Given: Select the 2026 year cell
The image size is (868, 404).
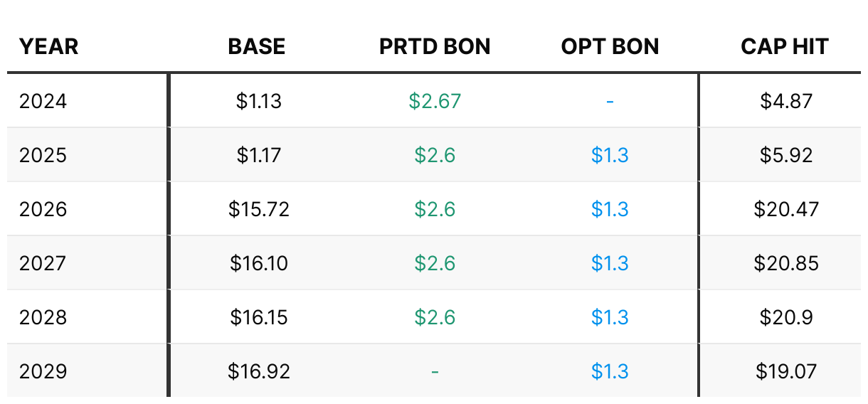Looking at the screenshot, I should tap(43, 209).
